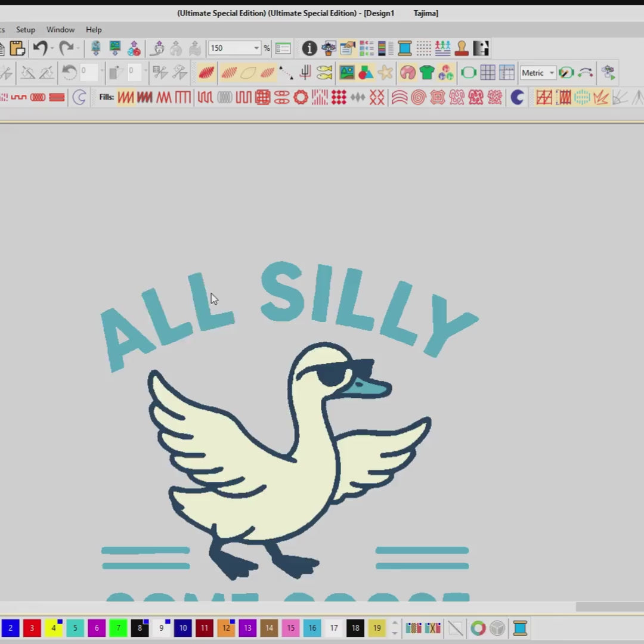
Task: Open the Help menu
Action: (94, 29)
